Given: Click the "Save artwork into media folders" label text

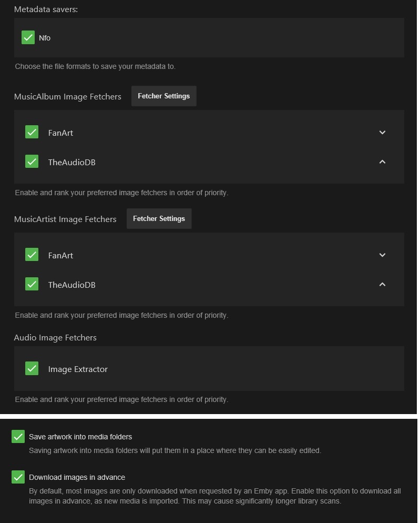Looking at the screenshot, I should tap(80, 437).
